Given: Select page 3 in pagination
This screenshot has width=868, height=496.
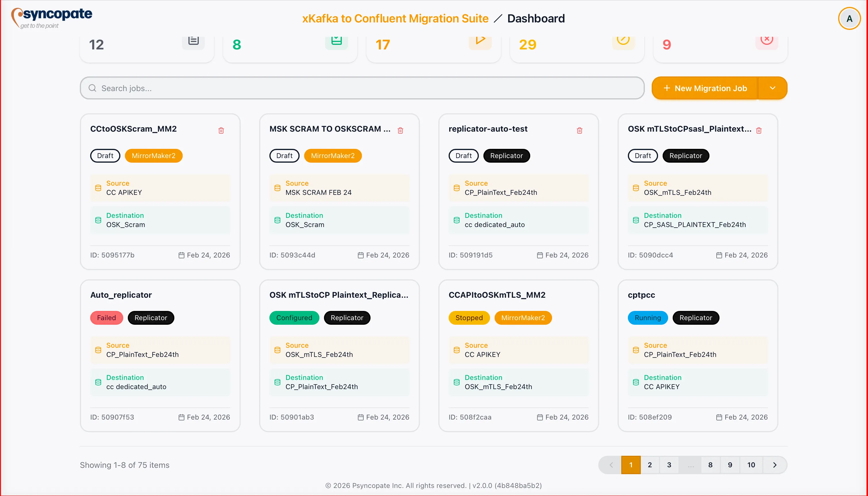Looking at the screenshot, I should (x=669, y=465).
